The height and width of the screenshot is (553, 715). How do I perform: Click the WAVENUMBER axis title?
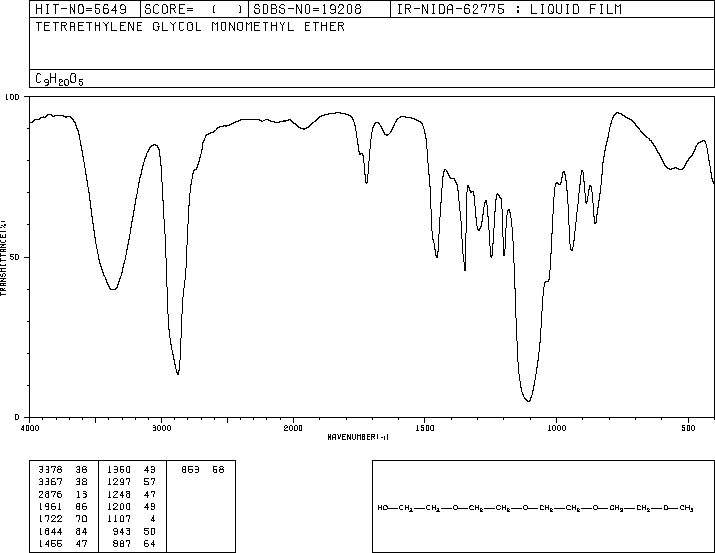(x=358, y=437)
